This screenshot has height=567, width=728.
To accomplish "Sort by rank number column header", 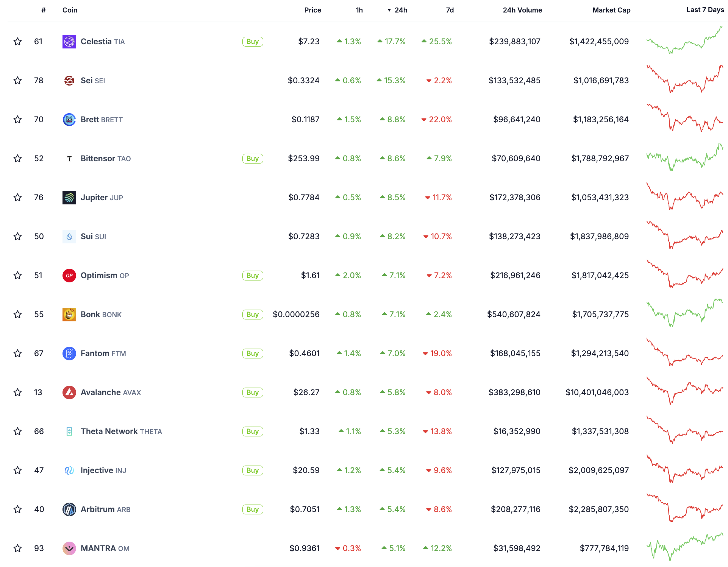I will (44, 10).
